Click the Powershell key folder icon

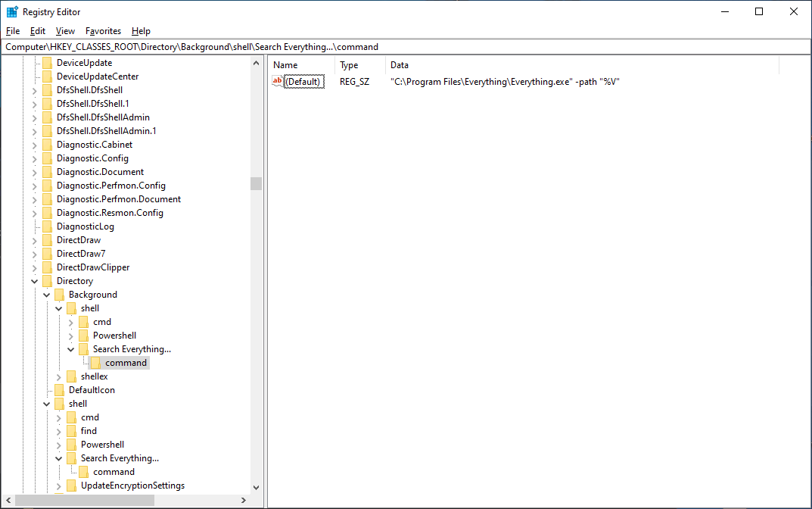(83, 335)
